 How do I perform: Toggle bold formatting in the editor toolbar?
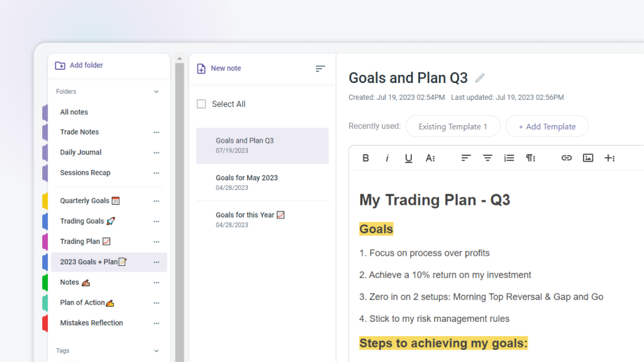365,158
